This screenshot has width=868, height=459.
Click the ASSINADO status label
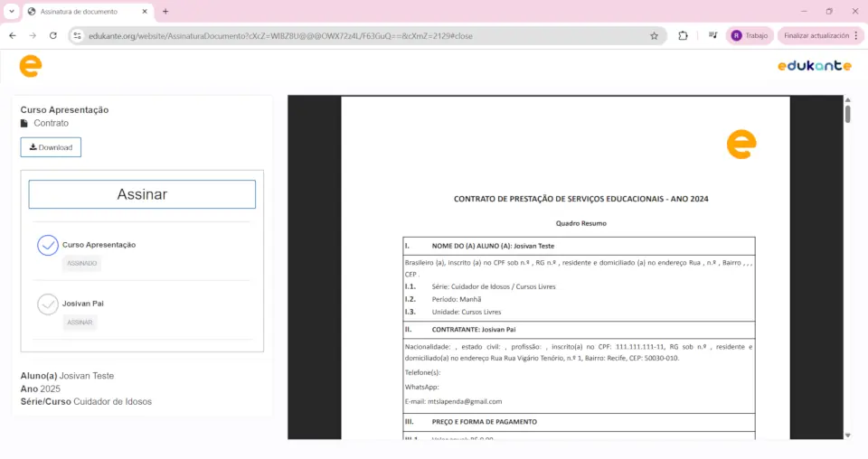(82, 263)
